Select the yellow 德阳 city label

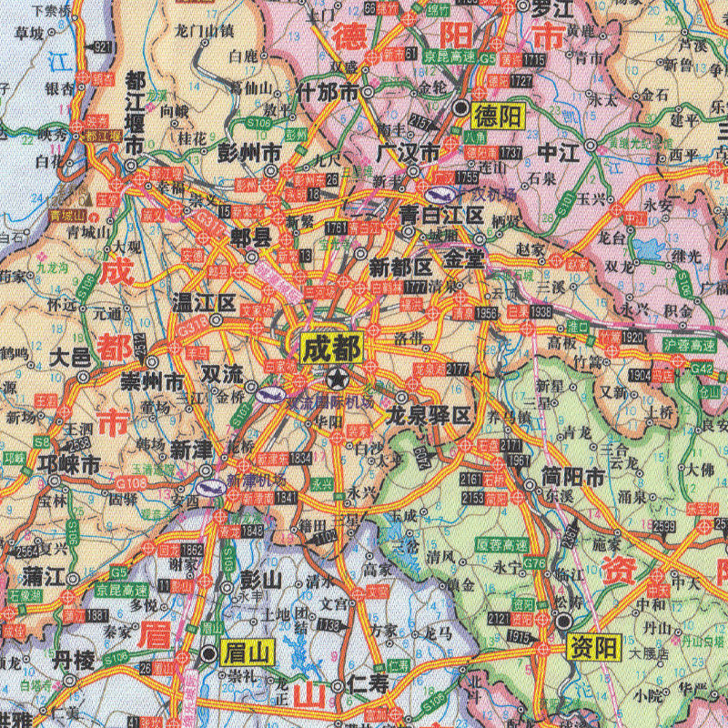(498, 116)
